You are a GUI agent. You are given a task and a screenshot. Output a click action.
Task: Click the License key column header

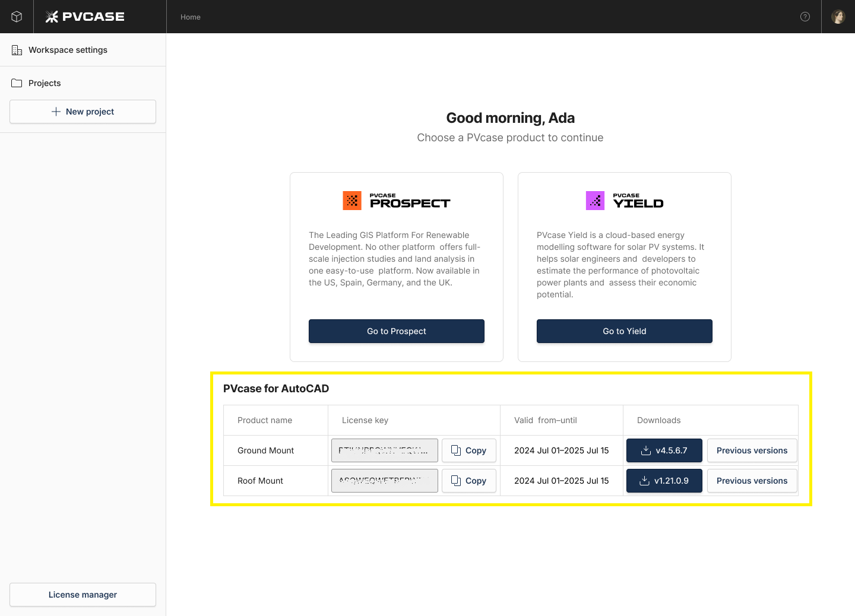tap(365, 420)
